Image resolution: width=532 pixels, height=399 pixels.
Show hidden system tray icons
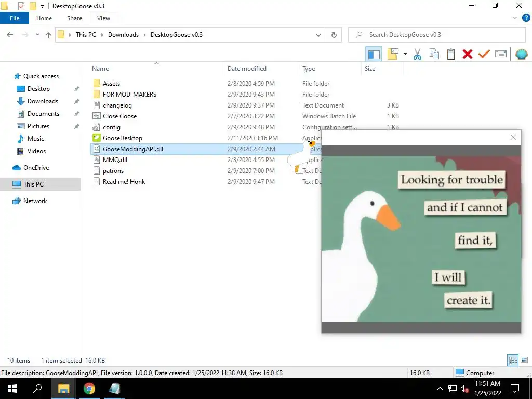point(440,389)
